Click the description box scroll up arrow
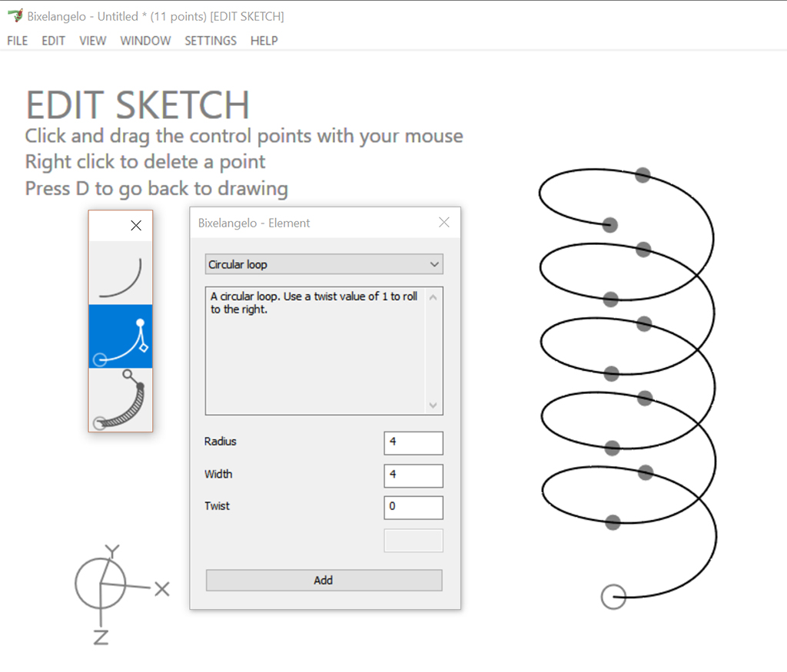The image size is (787, 672). tap(433, 297)
